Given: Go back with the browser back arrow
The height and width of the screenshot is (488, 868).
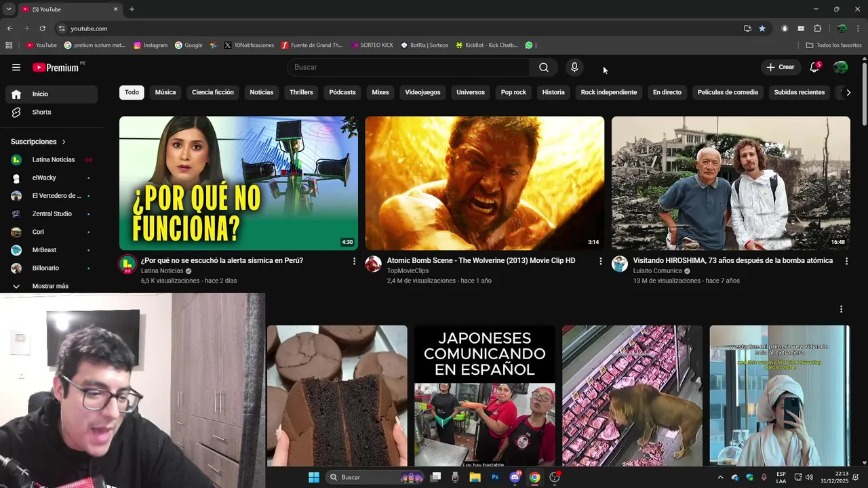Looking at the screenshot, I should click(9, 28).
